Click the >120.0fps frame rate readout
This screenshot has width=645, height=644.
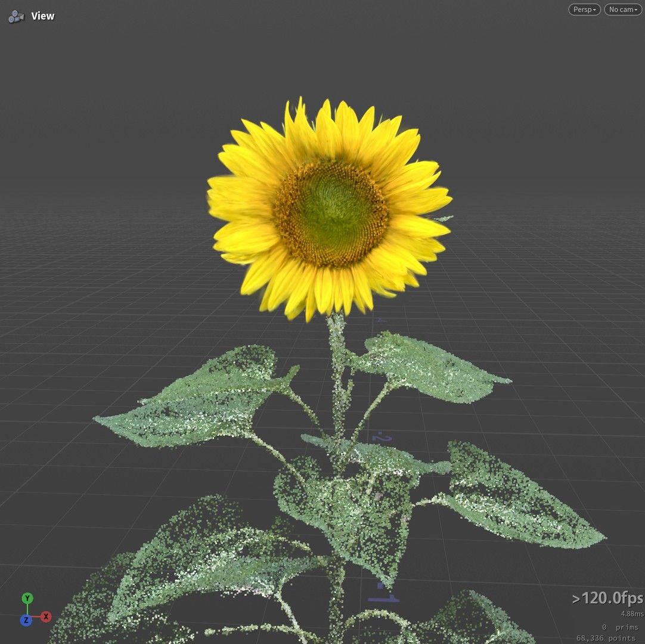pos(607,598)
